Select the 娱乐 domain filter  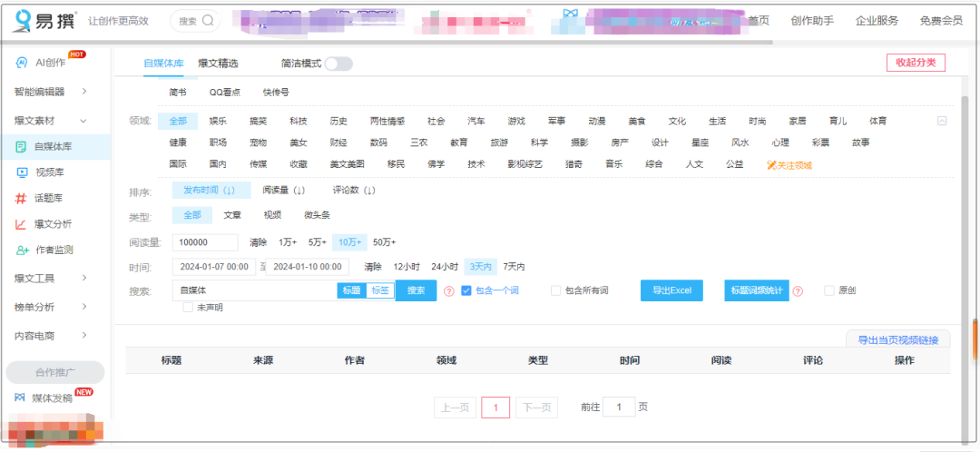(x=218, y=122)
